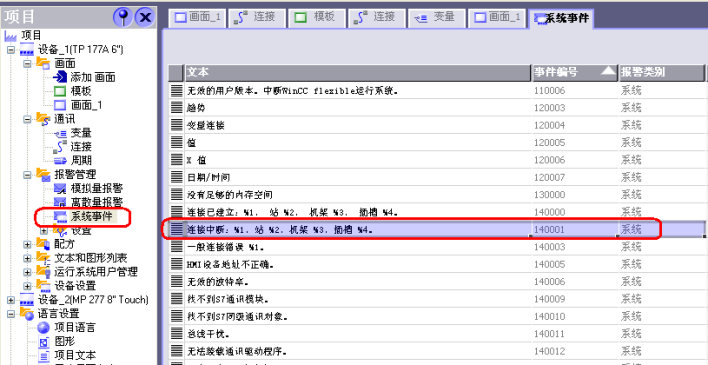
Task: Select row icon for HMI设备地址不正确 event
Action: 177,264
